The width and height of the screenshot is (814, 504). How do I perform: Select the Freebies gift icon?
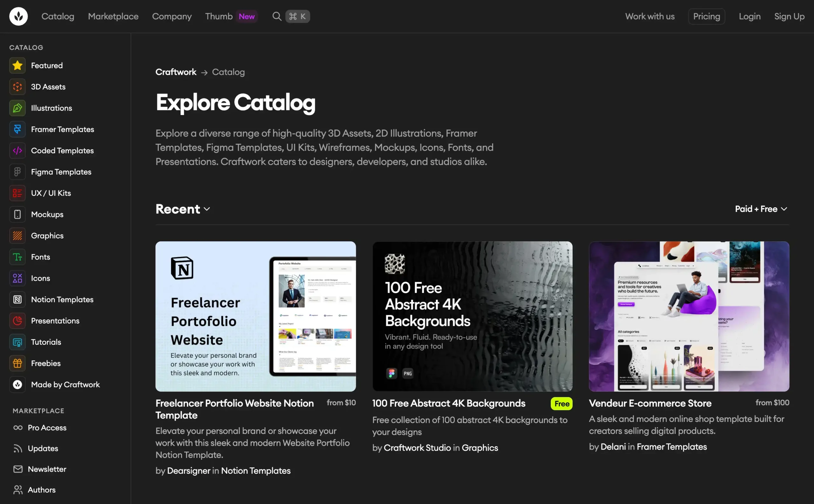coord(17,363)
